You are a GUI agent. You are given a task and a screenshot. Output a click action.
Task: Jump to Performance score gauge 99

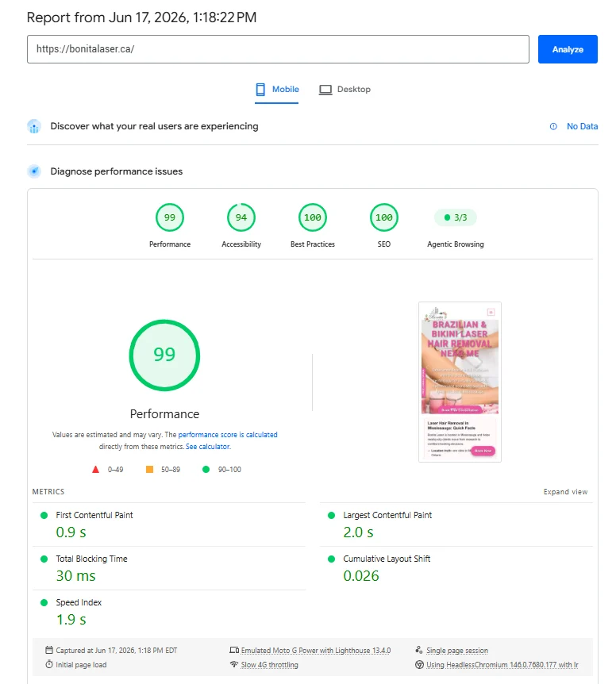(x=170, y=217)
